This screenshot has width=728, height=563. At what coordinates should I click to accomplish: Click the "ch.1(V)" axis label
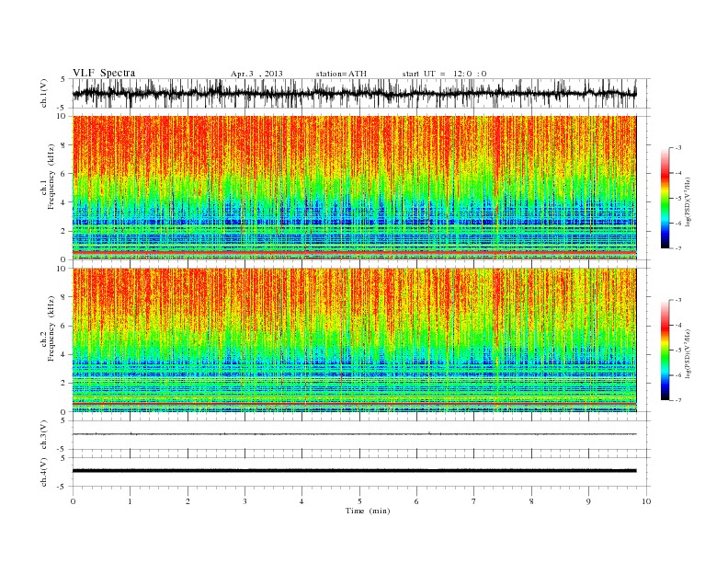pos(44,93)
